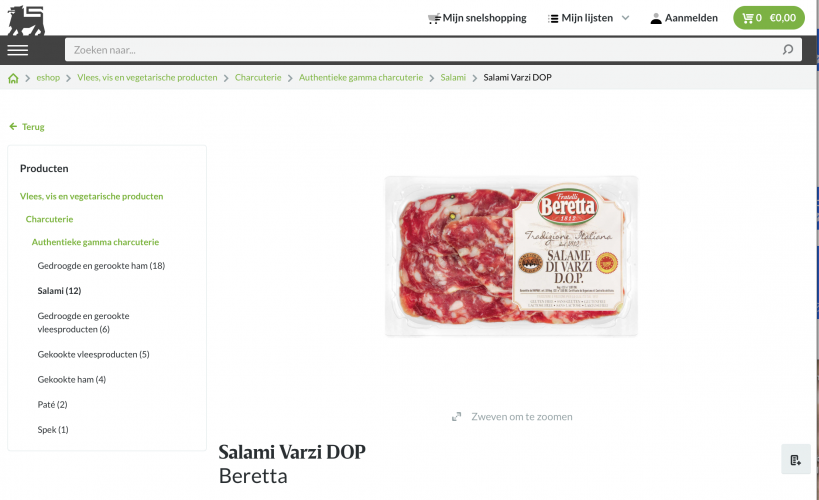Image resolution: width=819 pixels, height=500 pixels.
Task: Select Gedroogde en gerookte ham (18)
Action: coord(101,265)
